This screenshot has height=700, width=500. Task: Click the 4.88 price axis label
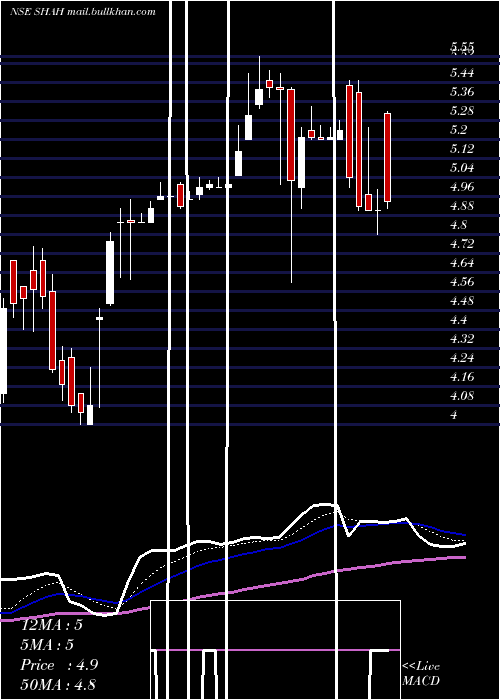[462, 206]
